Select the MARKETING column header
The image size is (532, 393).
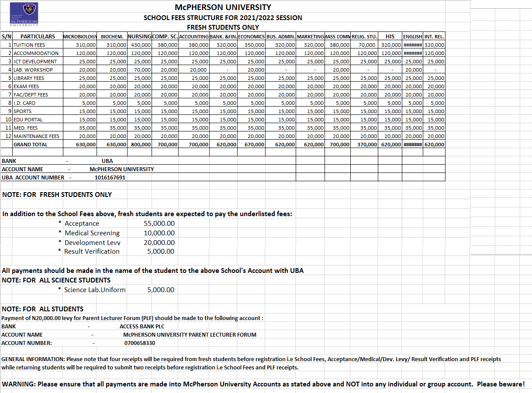310,37
